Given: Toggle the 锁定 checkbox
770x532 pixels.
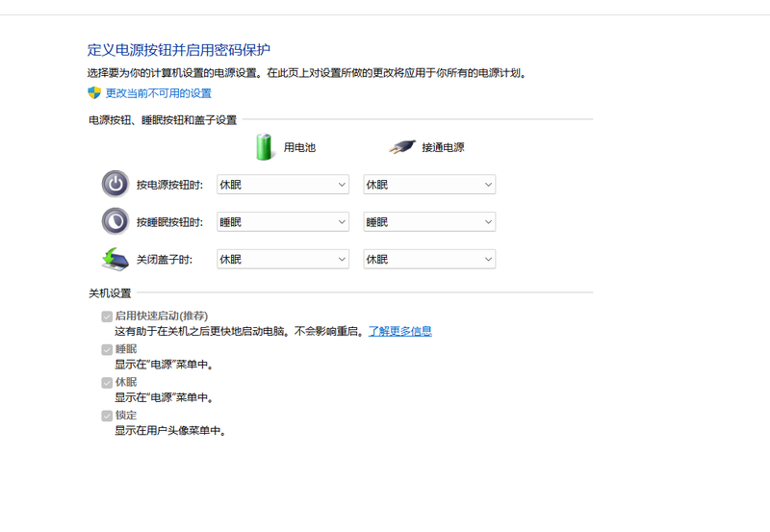Looking at the screenshot, I should 107,416.
